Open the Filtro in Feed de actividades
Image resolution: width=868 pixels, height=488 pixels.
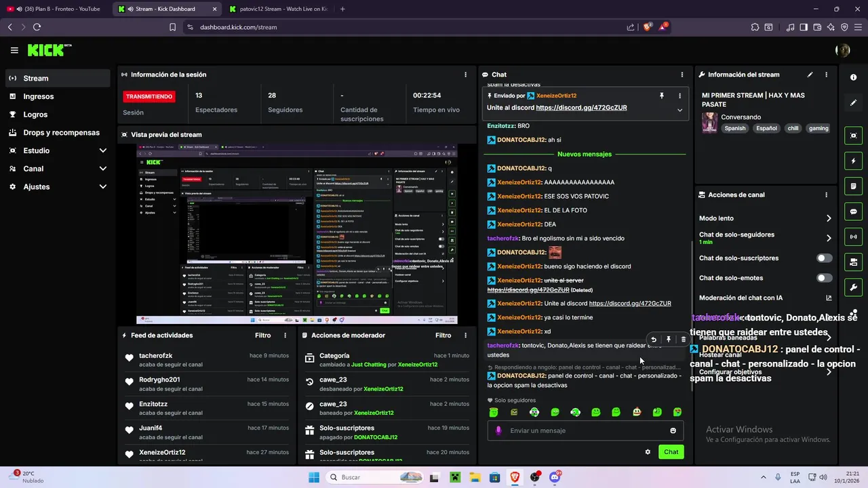coord(262,335)
